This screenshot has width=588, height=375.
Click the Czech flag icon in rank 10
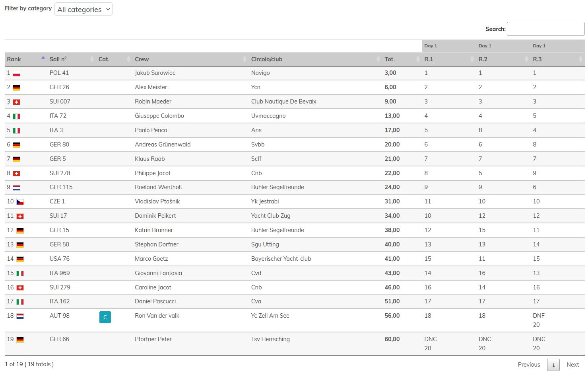(x=20, y=202)
